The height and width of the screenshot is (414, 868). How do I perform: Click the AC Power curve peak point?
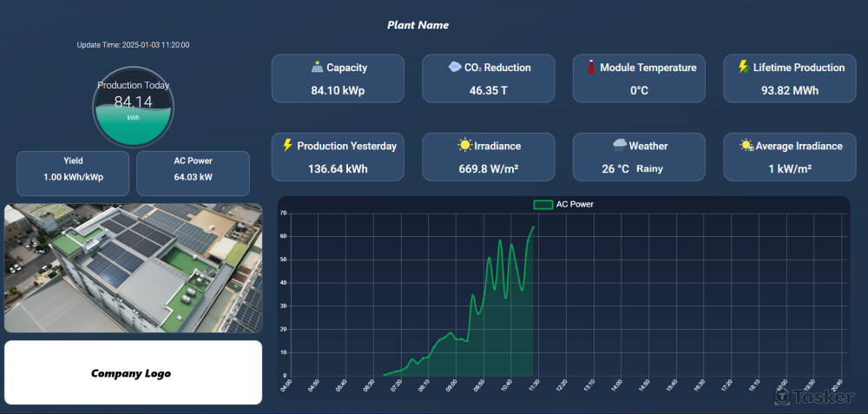click(533, 227)
